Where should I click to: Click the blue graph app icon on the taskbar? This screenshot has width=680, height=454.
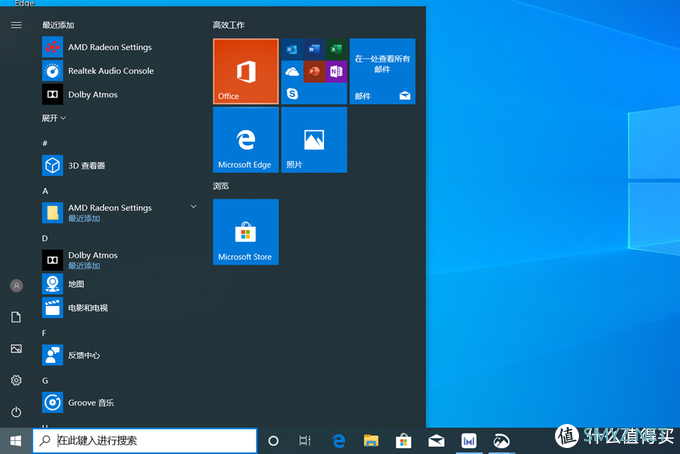469,441
